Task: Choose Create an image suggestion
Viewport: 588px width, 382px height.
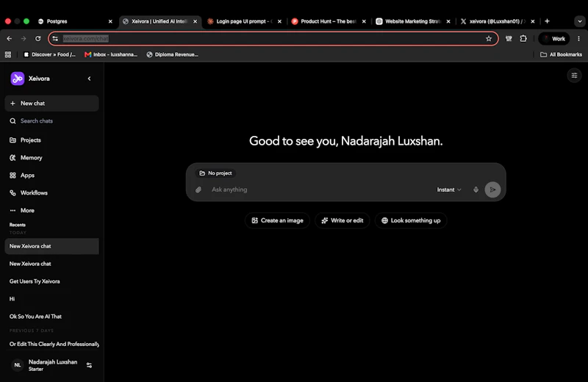Action: coord(277,220)
